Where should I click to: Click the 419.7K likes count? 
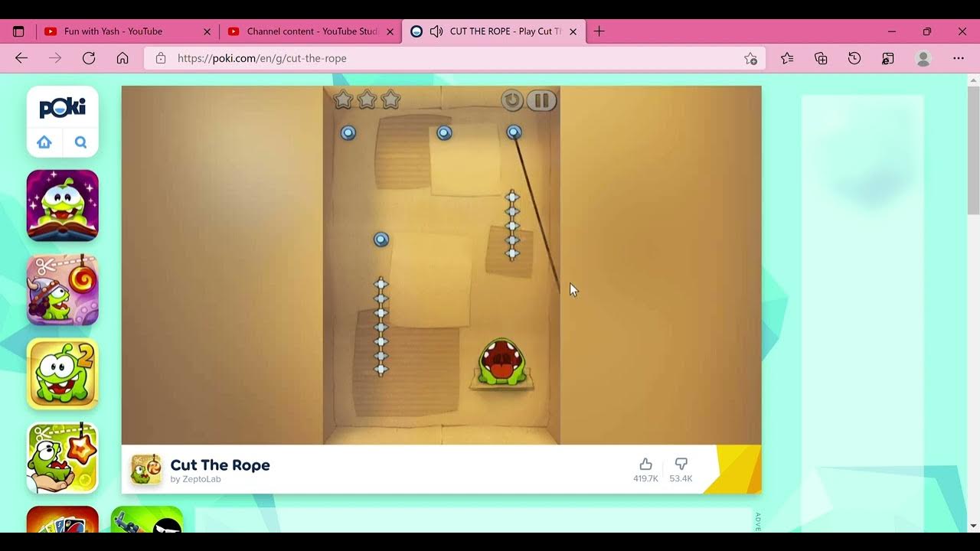[645, 479]
